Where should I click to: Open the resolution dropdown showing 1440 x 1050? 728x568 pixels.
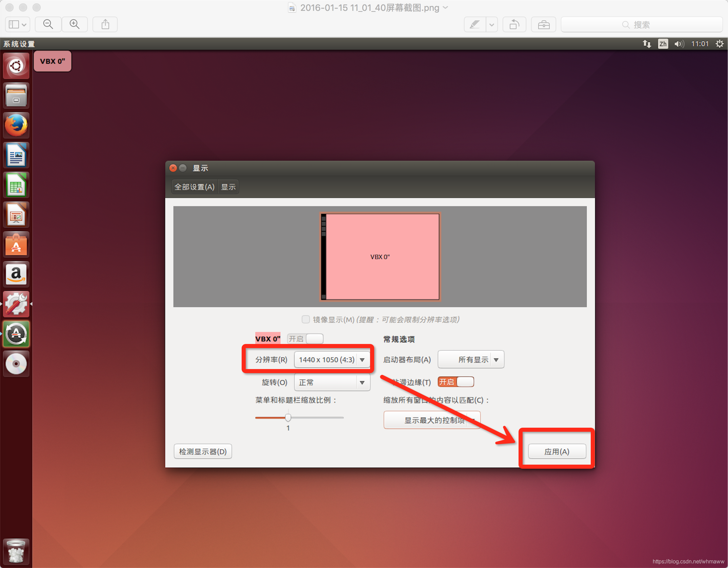[x=332, y=360]
